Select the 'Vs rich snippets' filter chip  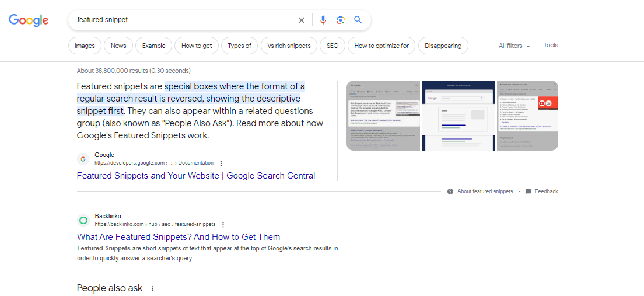[289, 46]
